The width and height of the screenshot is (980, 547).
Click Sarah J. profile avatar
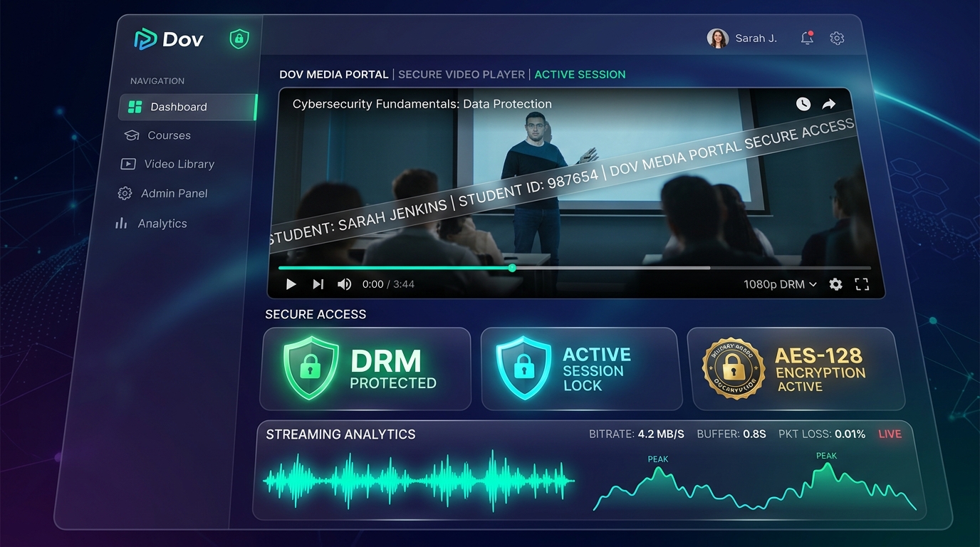tap(717, 38)
